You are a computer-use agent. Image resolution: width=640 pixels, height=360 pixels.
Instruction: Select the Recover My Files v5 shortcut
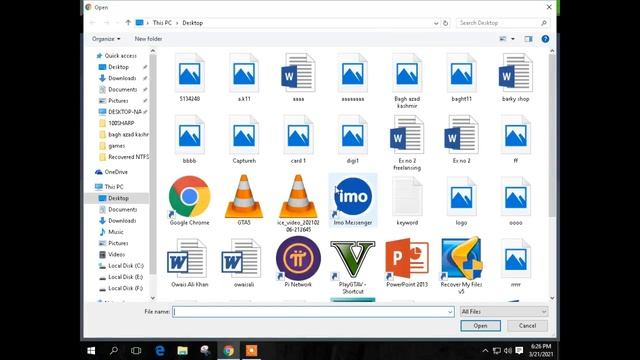(x=461, y=266)
